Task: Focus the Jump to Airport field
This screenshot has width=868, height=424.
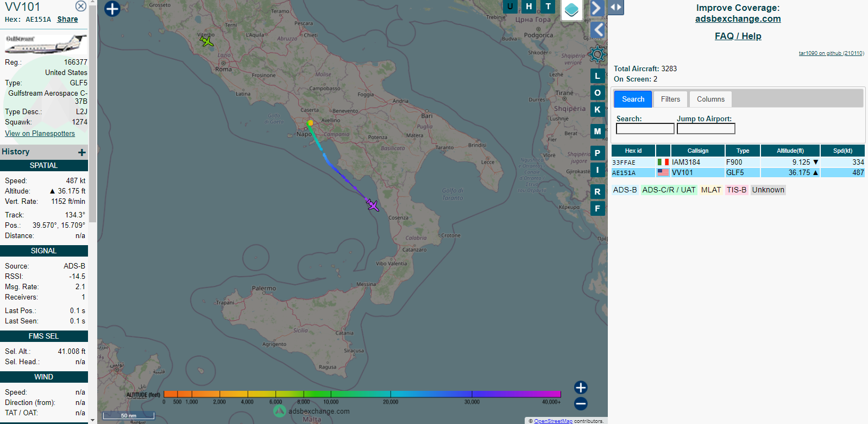Action: [706, 128]
